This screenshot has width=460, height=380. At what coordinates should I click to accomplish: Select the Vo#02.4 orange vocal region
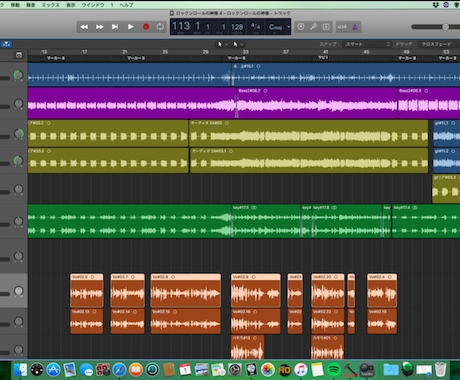382,291
